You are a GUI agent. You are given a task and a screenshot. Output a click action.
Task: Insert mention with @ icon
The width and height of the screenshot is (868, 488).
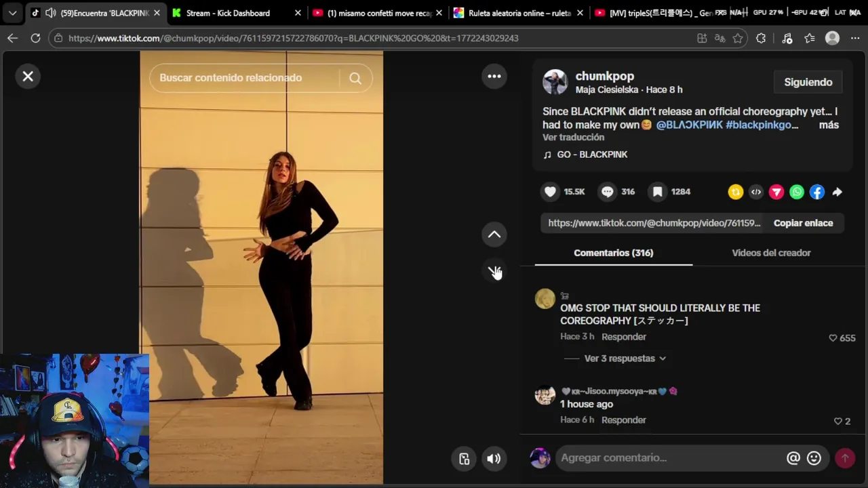tap(793, 458)
